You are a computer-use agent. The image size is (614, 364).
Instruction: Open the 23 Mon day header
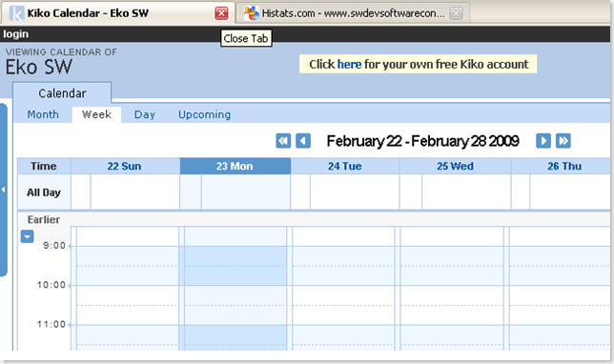click(x=235, y=167)
